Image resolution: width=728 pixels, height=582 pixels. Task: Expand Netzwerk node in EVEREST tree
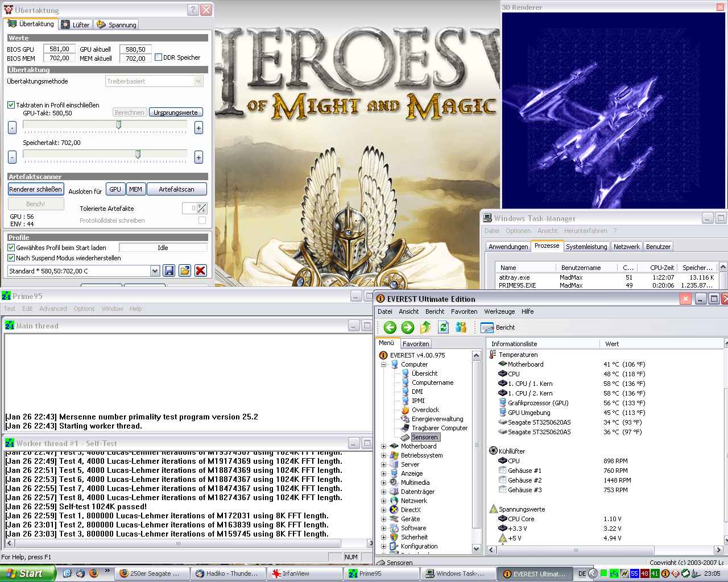pyautogui.click(x=384, y=501)
